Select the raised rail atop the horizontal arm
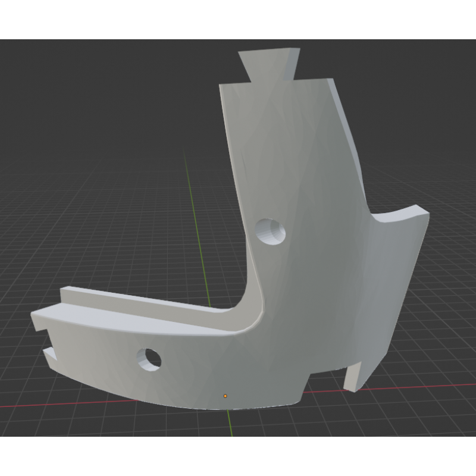This screenshot has height=476, width=476. tap(137, 300)
